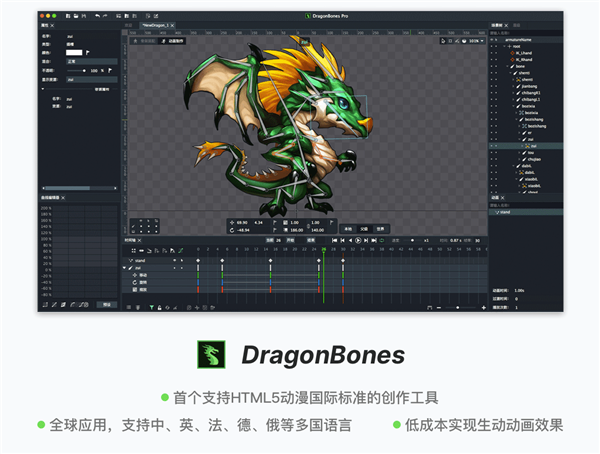Collapse the root node in scene tree

tap(505, 46)
